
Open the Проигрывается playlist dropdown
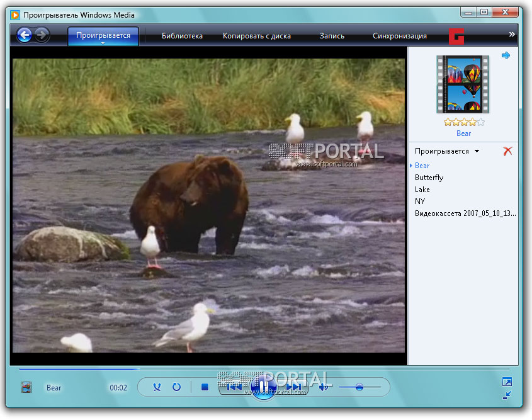pyautogui.click(x=477, y=151)
